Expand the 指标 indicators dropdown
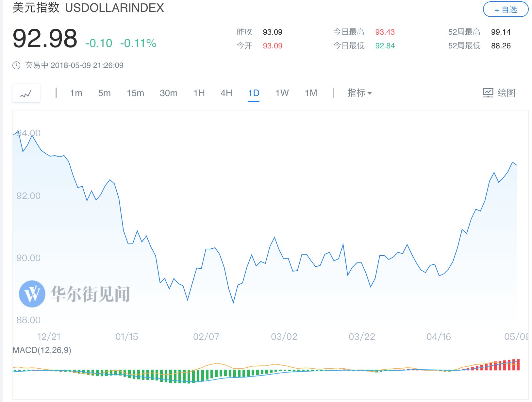This screenshot has height=402, width=532. point(359,93)
